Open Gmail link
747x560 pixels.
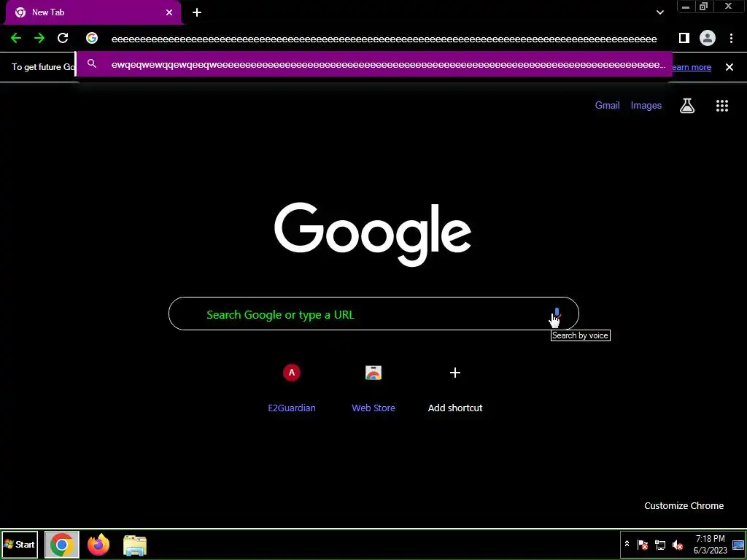pos(608,105)
